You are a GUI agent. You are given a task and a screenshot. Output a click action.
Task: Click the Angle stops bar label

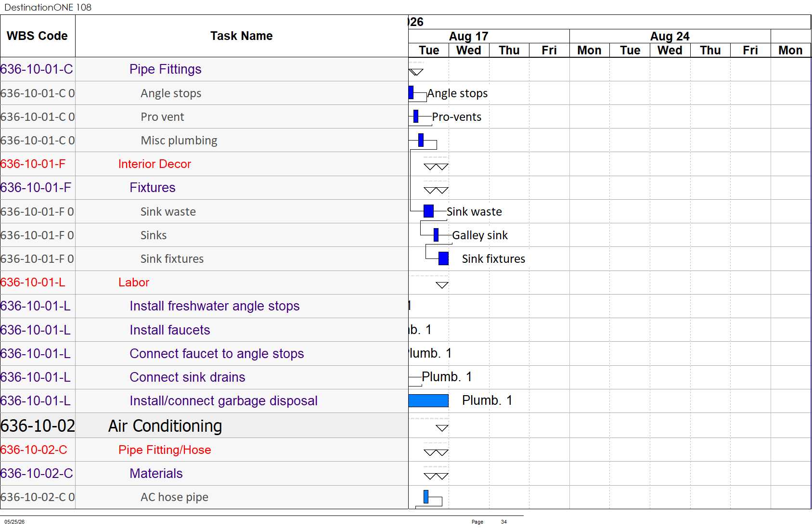tap(457, 93)
